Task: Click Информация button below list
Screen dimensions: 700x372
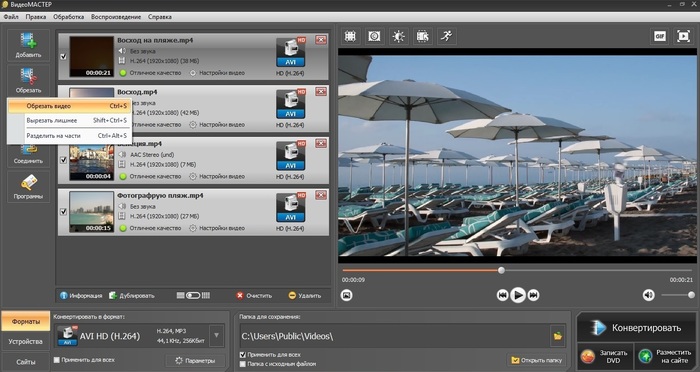Action: click(x=81, y=296)
